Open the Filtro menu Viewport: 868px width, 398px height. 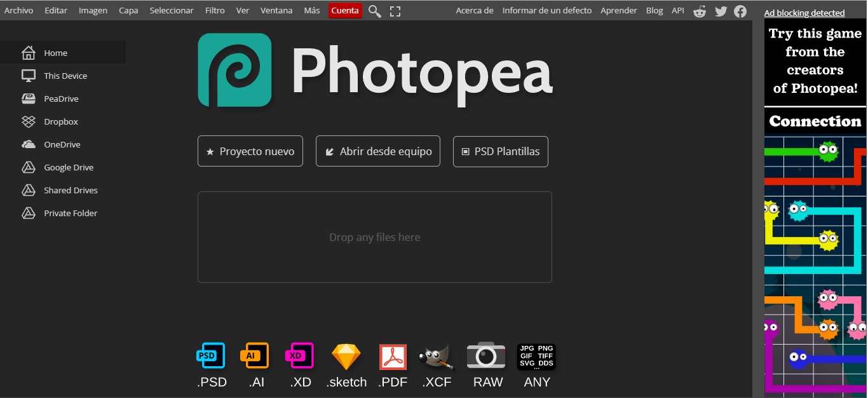[x=215, y=10]
